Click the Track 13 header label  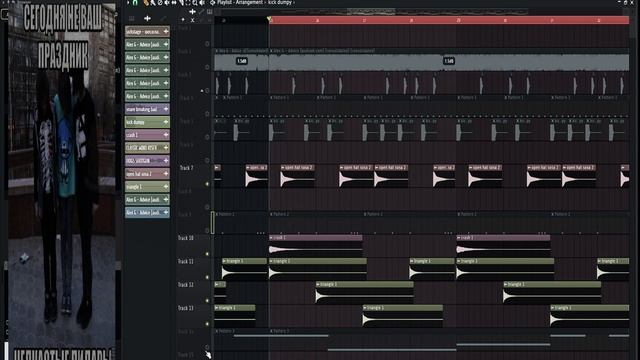point(186,308)
